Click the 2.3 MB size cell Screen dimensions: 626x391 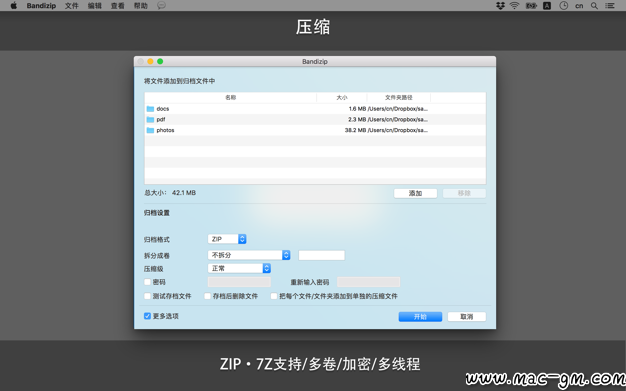[x=357, y=119]
